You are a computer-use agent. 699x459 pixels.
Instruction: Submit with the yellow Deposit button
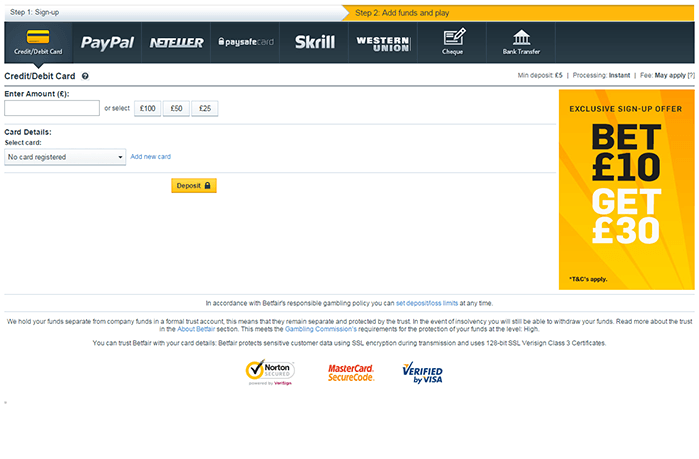(194, 186)
